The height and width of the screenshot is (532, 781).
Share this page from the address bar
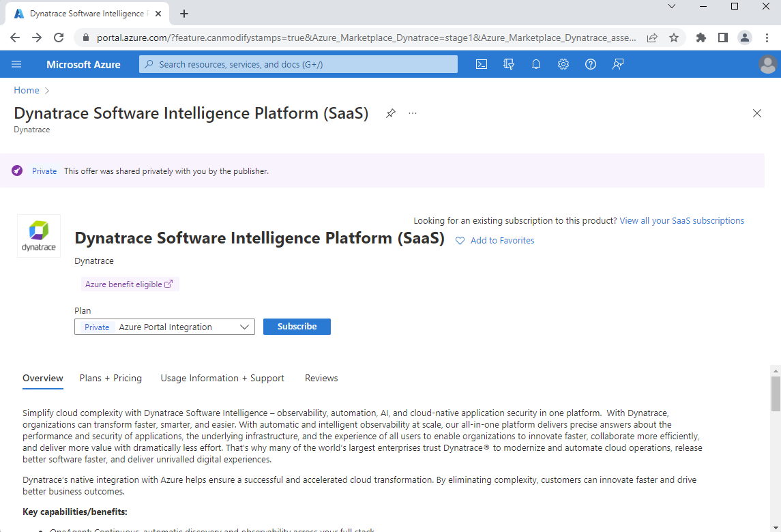coord(652,38)
